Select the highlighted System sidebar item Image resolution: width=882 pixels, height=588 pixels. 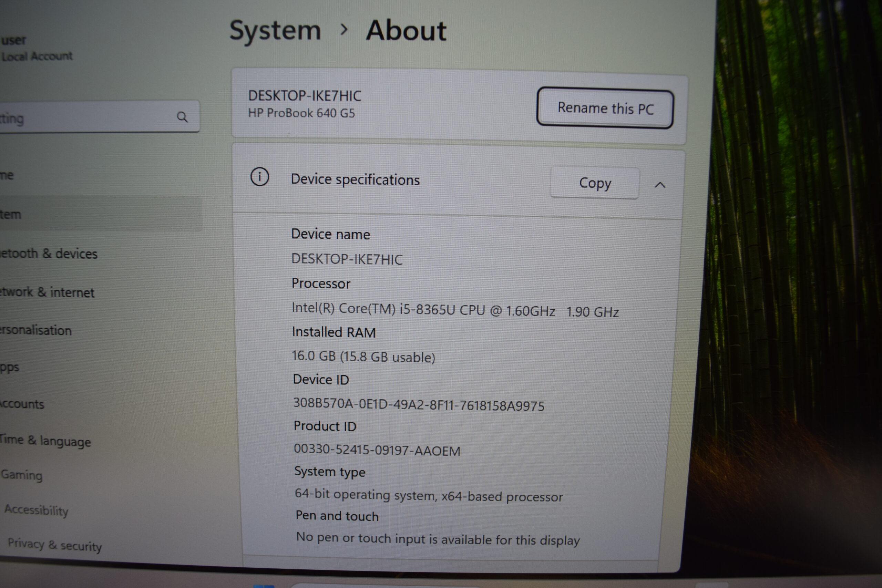click(x=101, y=214)
